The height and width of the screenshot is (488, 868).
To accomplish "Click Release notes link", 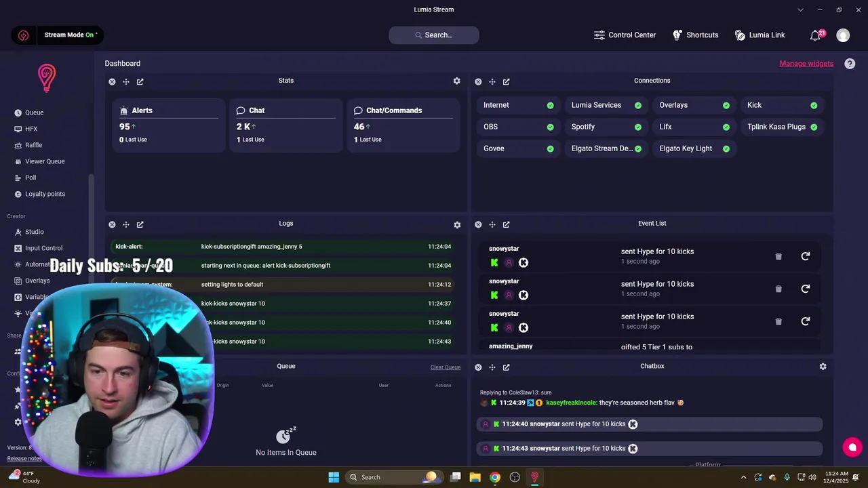I will [24, 459].
